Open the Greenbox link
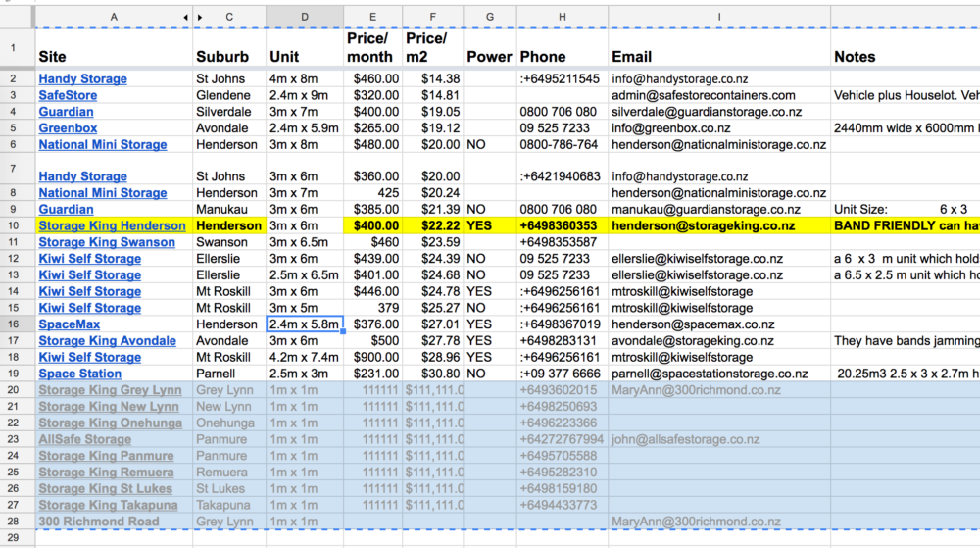980x548 pixels. 68,128
